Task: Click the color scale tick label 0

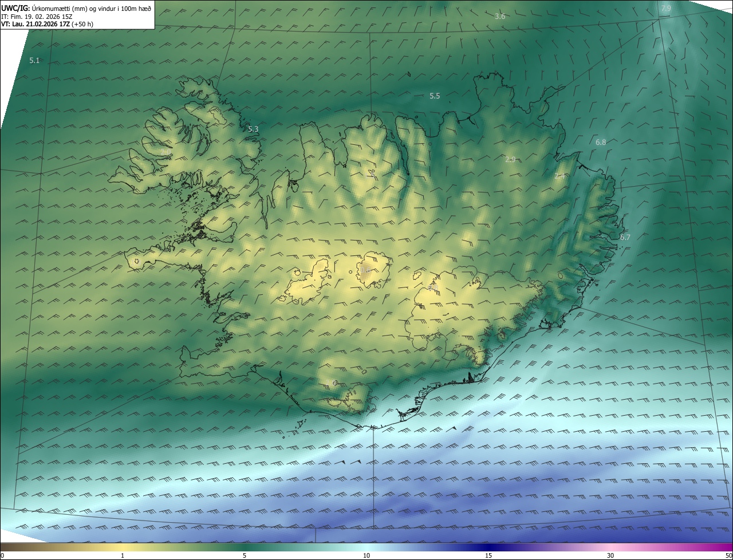Action: [x=2, y=555]
